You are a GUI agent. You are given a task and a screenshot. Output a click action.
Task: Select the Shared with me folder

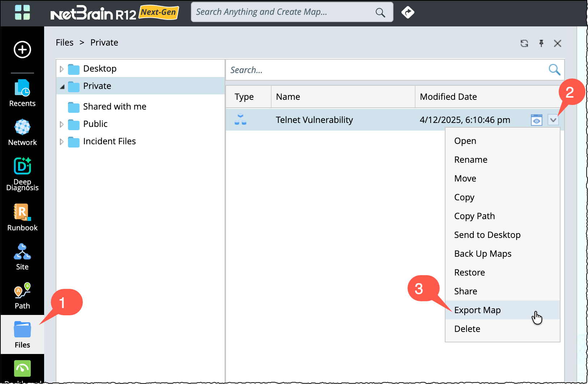coord(115,107)
